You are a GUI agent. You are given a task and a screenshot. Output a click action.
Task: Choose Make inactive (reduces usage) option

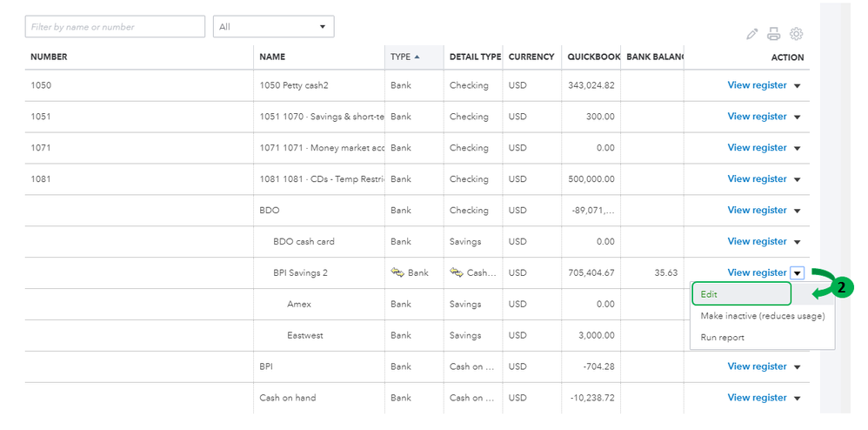point(762,316)
